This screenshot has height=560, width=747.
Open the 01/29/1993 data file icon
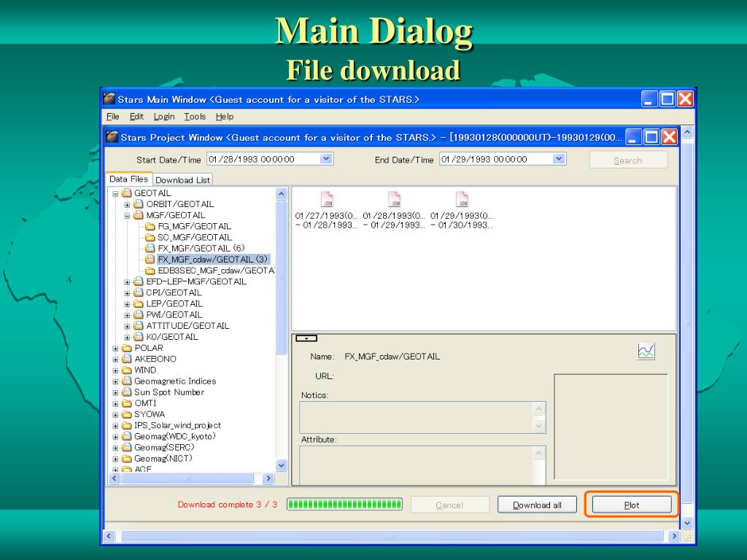point(462,199)
